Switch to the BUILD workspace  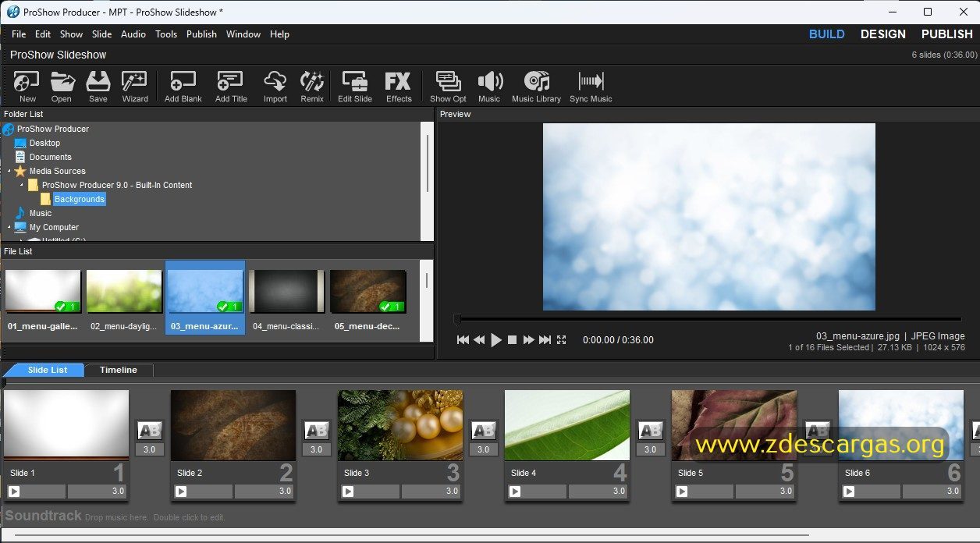826,34
